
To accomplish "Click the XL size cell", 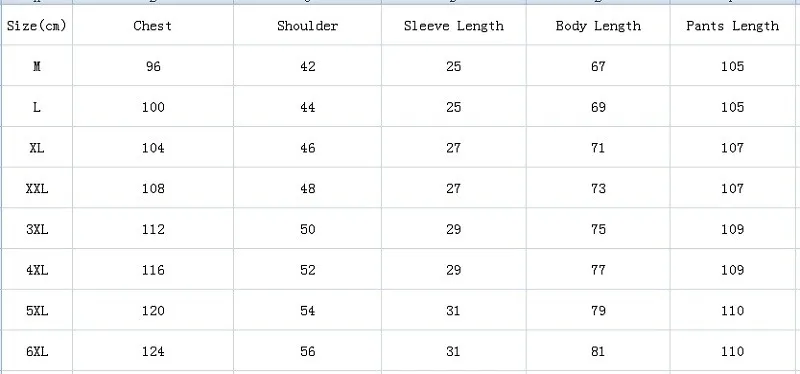I will [x=37, y=147].
